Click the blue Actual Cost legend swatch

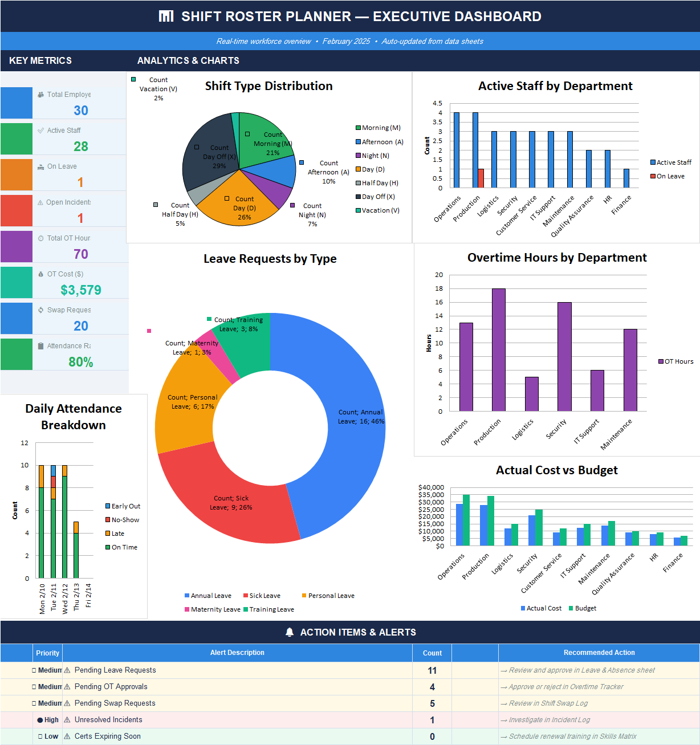522,608
